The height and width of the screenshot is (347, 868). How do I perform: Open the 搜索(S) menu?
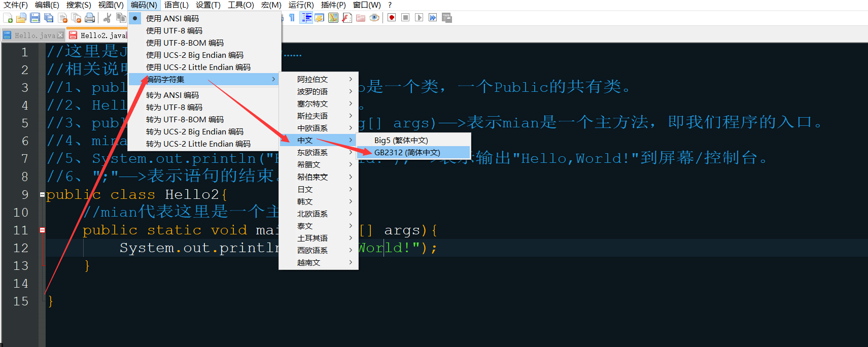(x=79, y=5)
